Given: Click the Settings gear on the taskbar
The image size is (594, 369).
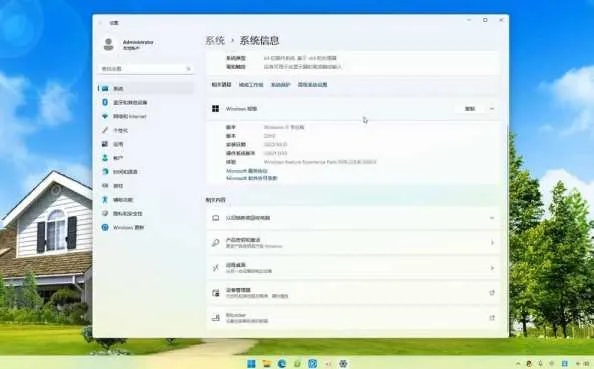Looking at the screenshot, I should pos(343,364).
